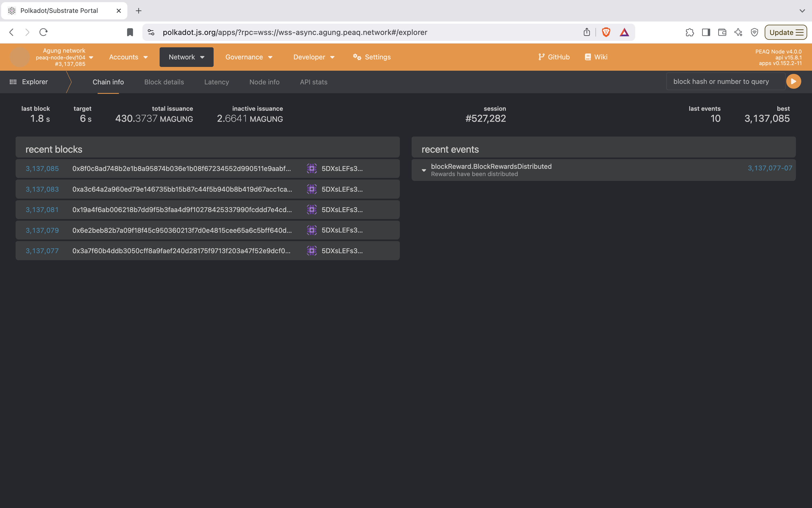The height and width of the screenshot is (508, 812).
Task: Reload the page with the refresh icon
Action: click(x=44, y=32)
